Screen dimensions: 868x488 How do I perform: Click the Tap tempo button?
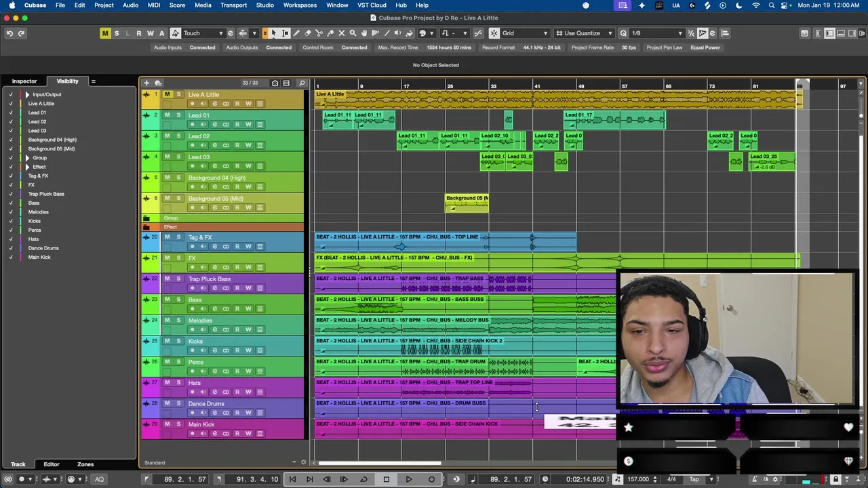click(694, 479)
